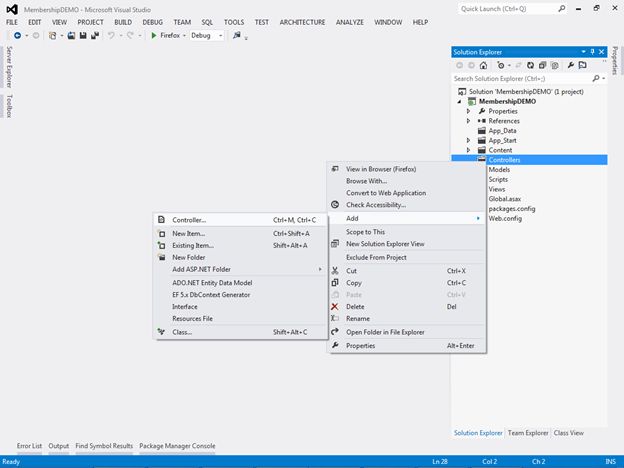624x468 pixels.
Task: Switch to the Team Explorer tab
Action: tap(528, 433)
